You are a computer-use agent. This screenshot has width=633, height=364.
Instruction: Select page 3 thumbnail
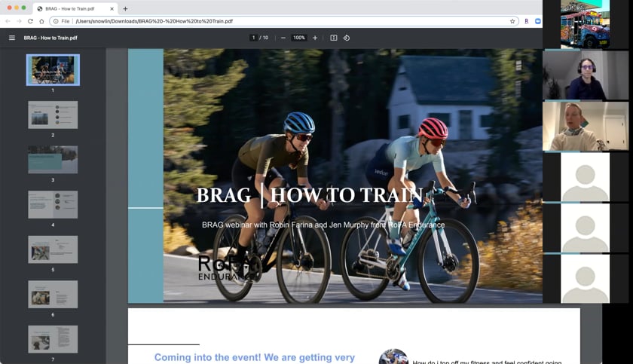pyautogui.click(x=53, y=160)
